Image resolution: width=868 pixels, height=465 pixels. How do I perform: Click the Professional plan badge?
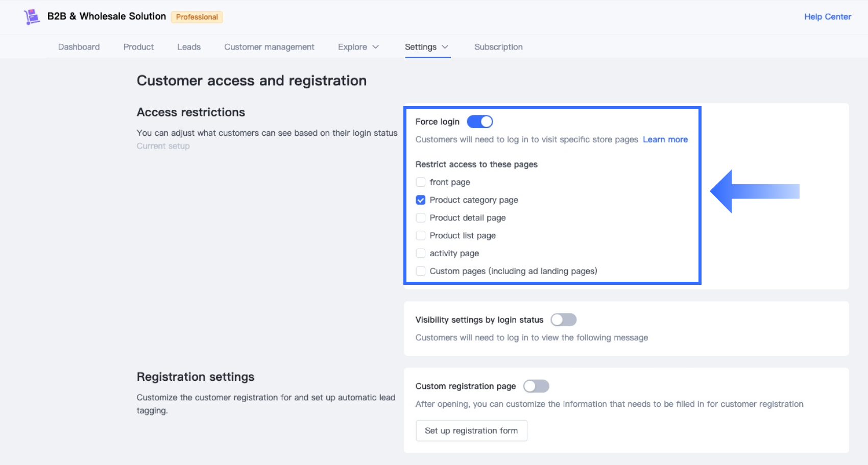pyautogui.click(x=197, y=17)
